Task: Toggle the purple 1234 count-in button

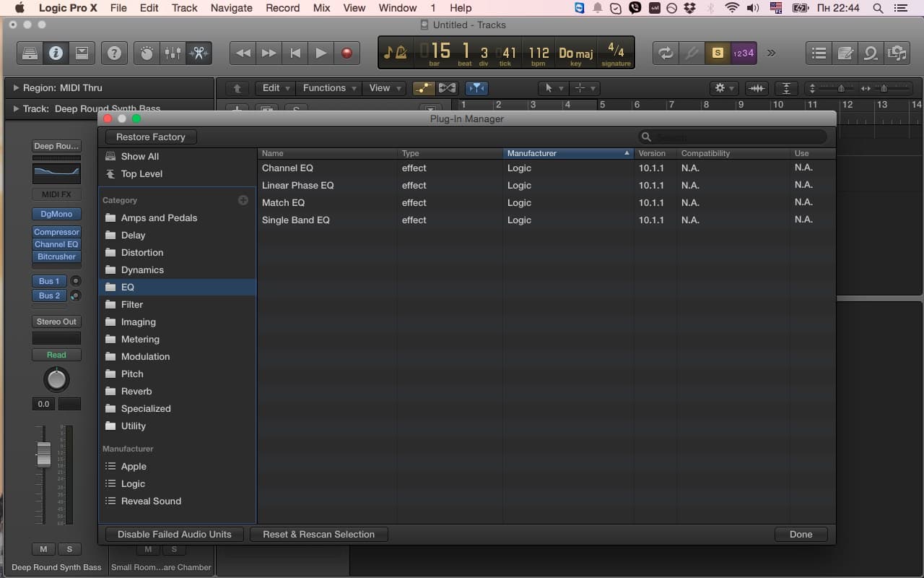Action: tap(744, 53)
